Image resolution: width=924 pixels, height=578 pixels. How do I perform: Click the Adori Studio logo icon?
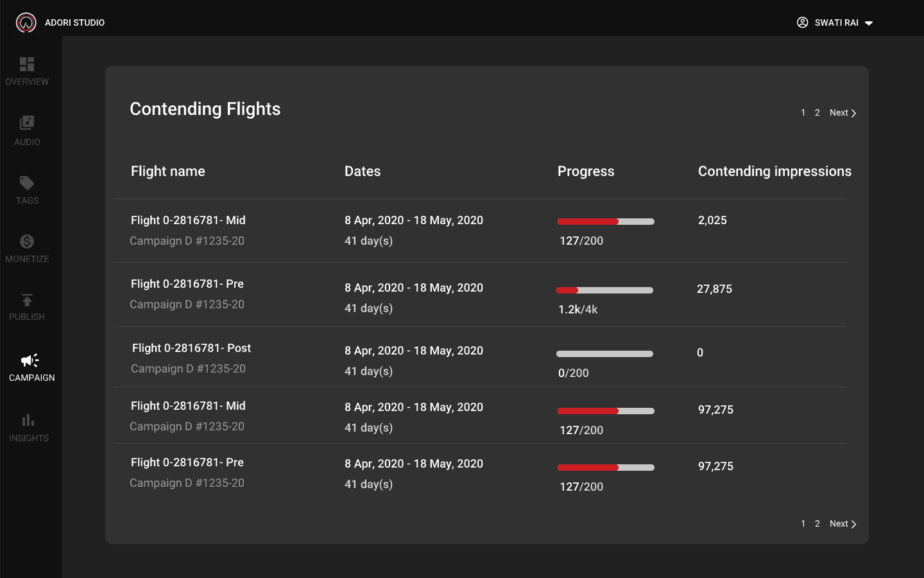point(26,22)
